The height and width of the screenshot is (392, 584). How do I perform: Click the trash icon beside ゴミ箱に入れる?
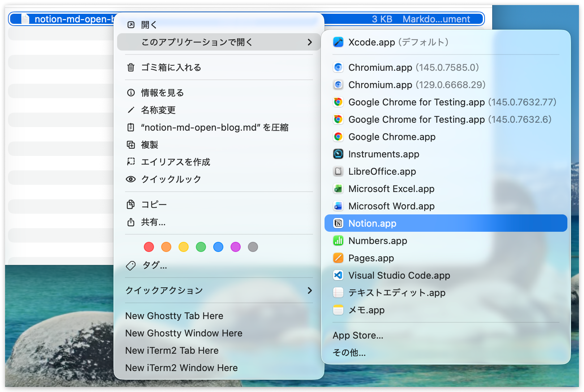tap(131, 67)
